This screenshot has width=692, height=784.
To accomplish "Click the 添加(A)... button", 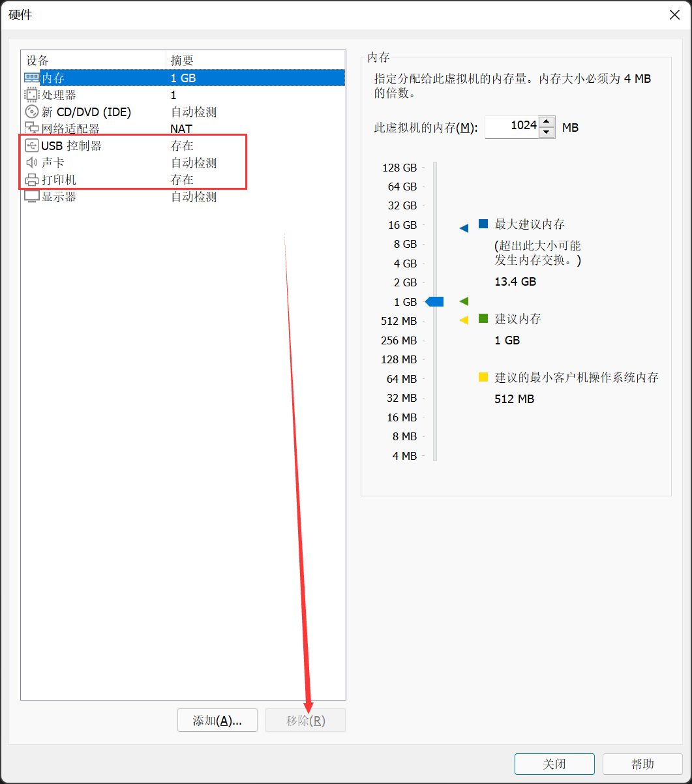I will click(217, 721).
